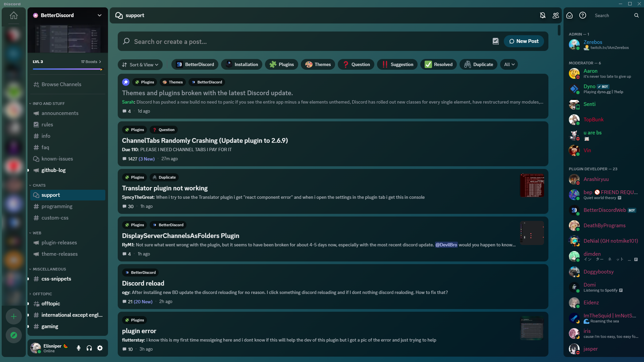Screen dimensions: 644x362
Task: Open User Settings gear icon
Action: coord(100,348)
